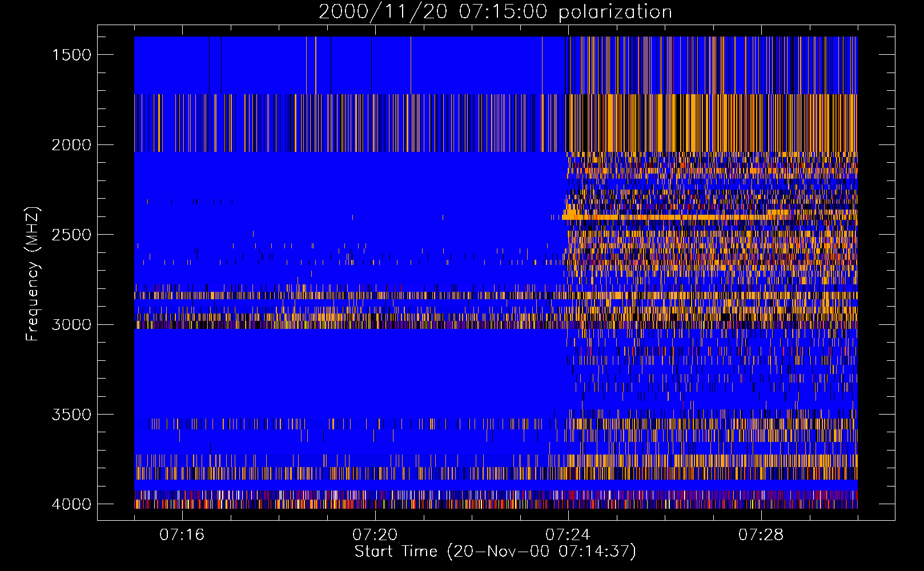The height and width of the screenshot is (571, 924).
Task: Click the 07:24 time tick label
Action: [568, 535]
